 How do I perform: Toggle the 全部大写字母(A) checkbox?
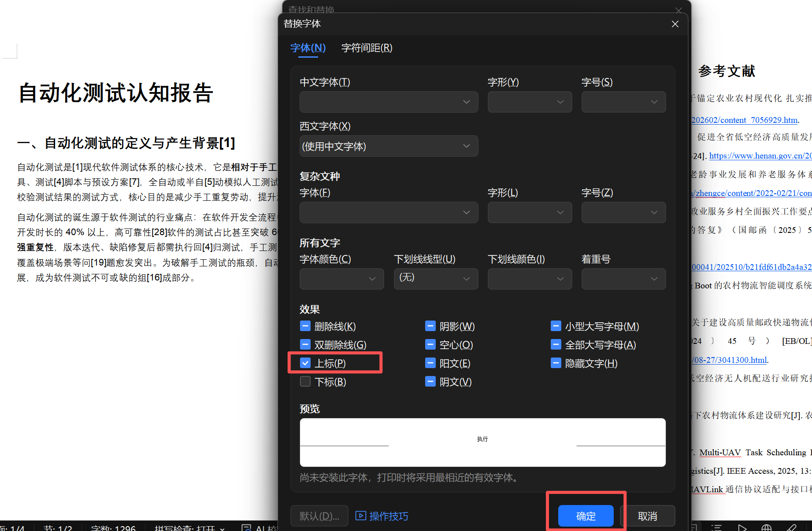pyautogui.click(x=556, y=344)
